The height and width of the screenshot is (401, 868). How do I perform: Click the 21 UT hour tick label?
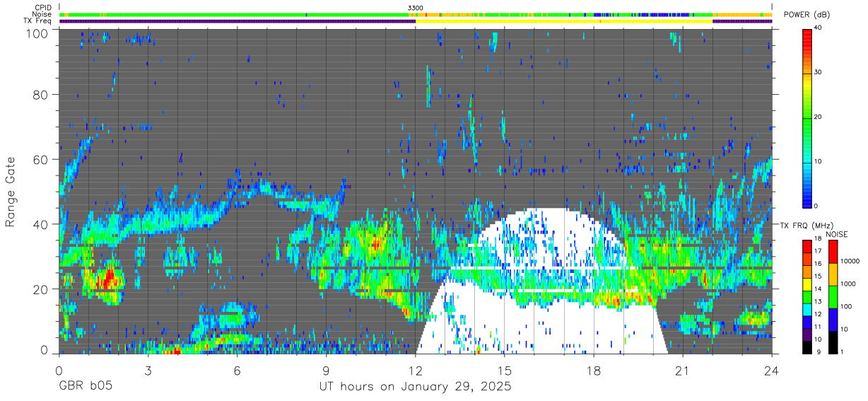pyautogui.click(x=683, y=370)
